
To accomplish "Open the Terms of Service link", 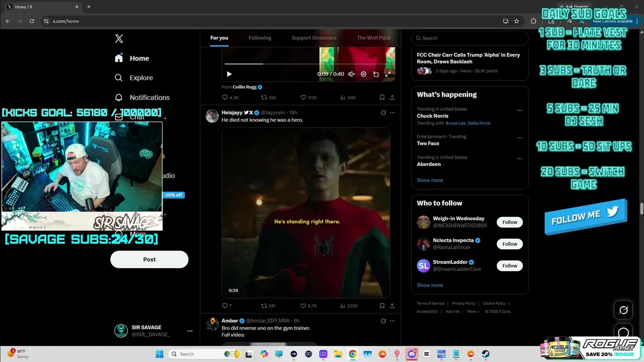I will [x=431, y=303].
